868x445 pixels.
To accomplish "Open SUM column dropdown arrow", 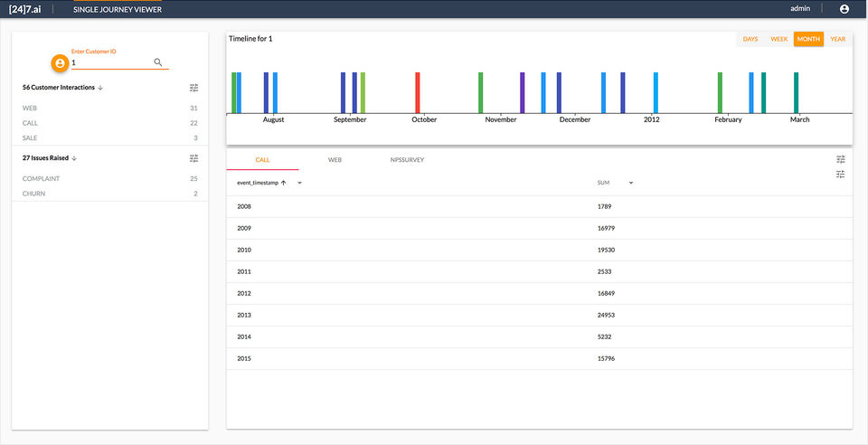I will [x=630, y=184].
